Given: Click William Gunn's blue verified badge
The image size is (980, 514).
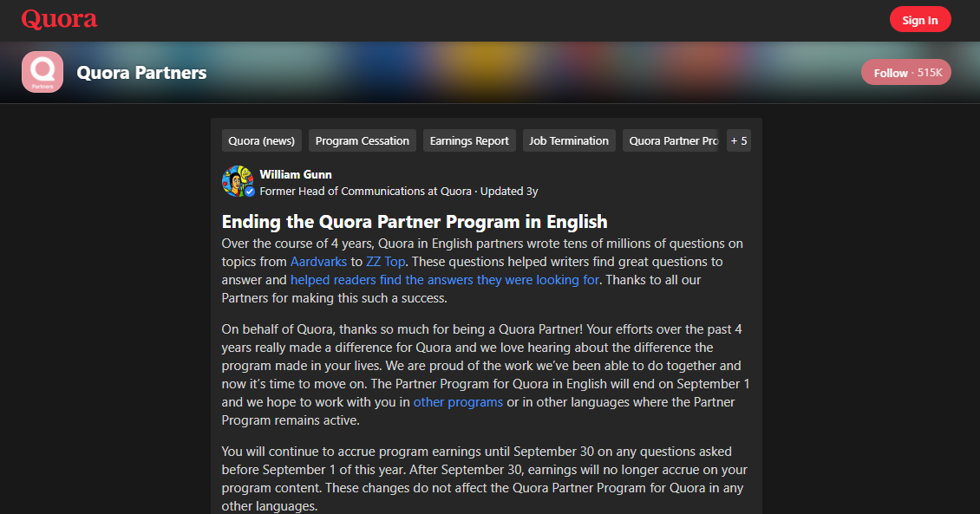Looking at the screenshot, I should (x=250, y=192).
